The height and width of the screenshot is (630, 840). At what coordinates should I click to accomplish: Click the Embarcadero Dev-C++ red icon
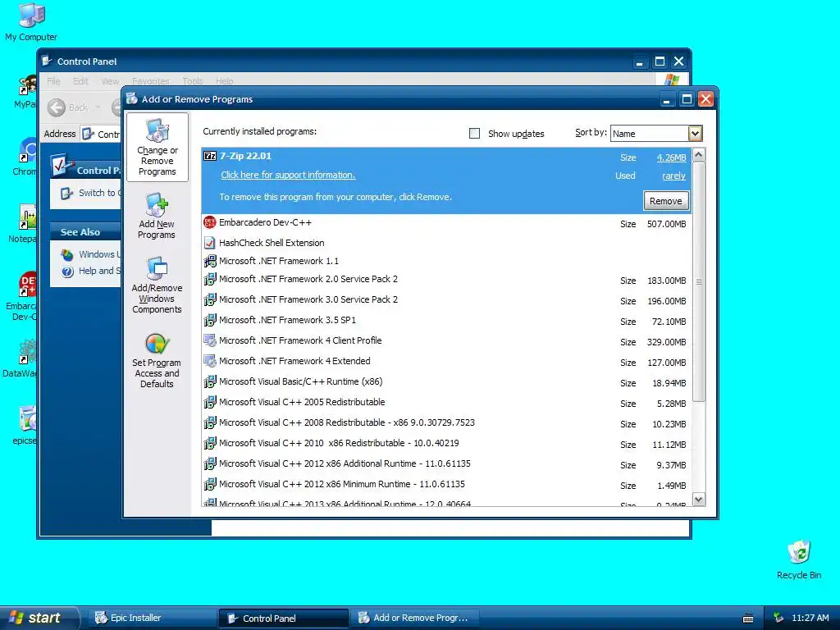tap(210, 222)
